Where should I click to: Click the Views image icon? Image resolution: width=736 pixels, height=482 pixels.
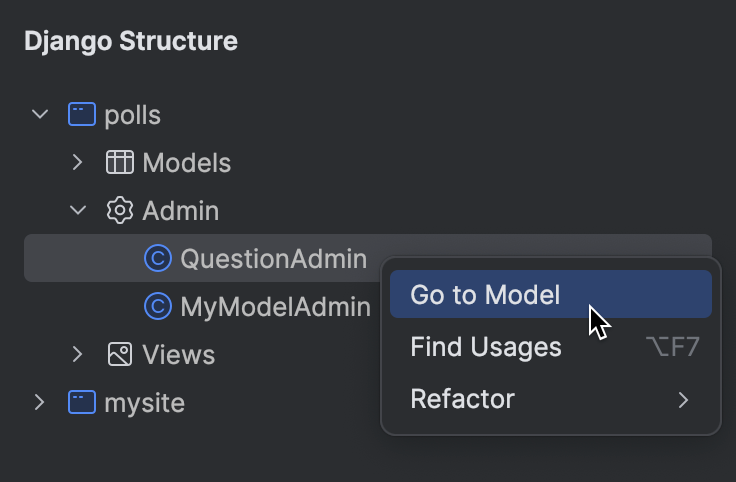point(120,354)
